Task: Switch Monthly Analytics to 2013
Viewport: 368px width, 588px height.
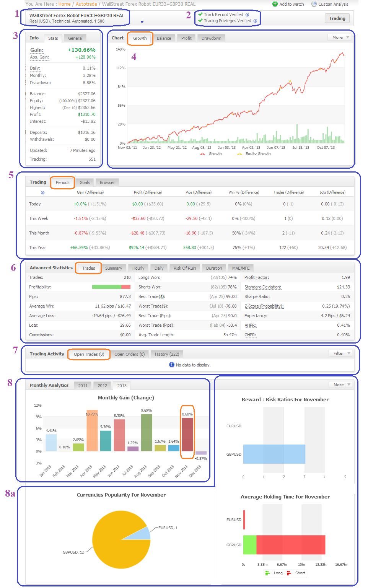Action: point(122,386)
